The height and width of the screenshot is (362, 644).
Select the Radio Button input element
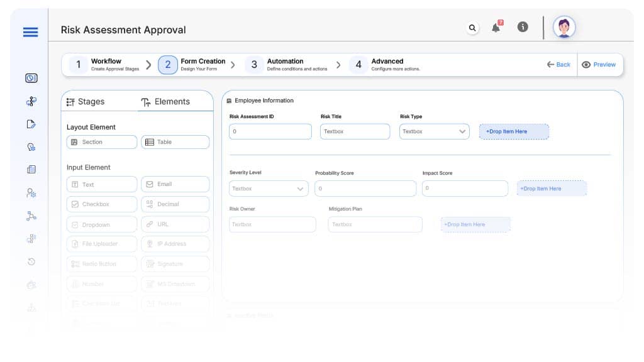click(x=101, y=264)
